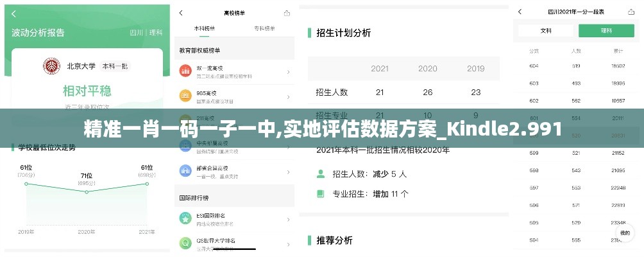
Task: Tap the red 双一流高校 icon
Action: (x=185, y=71)
